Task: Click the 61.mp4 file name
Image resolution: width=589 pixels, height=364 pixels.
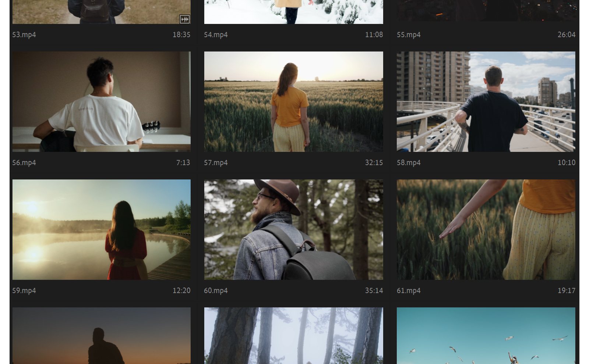Action: coord(409,290)
